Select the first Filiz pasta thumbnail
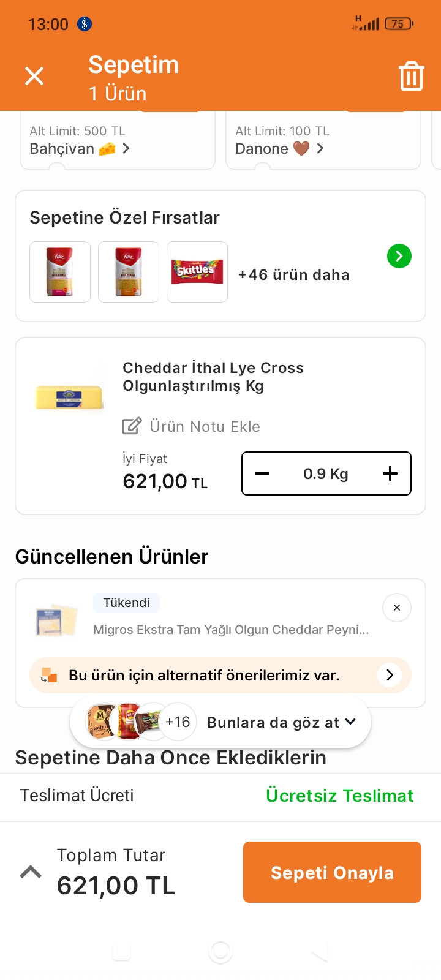The image size is (441, 980). point(60,272)
